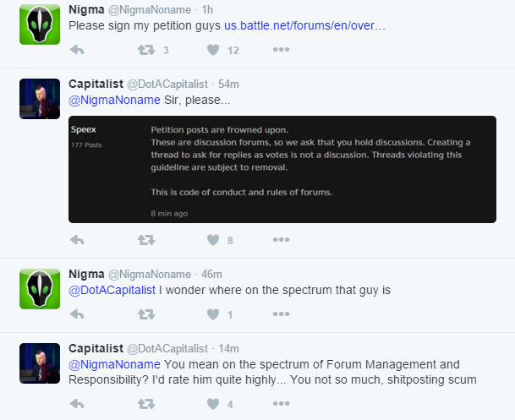Retweet Nigma's petition tweet
515x420 pixels.
[145, 50]
